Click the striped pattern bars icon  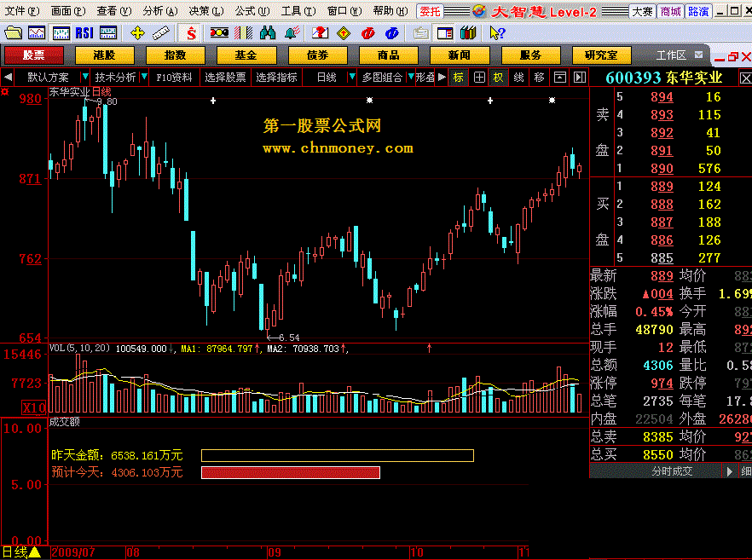click(x=243, y=33)
